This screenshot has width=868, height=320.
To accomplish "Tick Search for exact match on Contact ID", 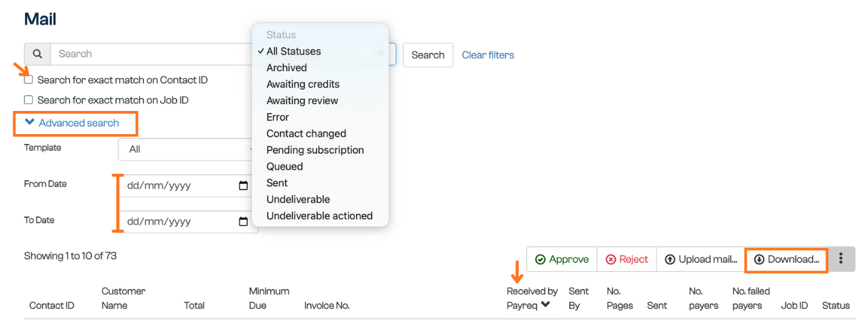I will coord(28,80).
